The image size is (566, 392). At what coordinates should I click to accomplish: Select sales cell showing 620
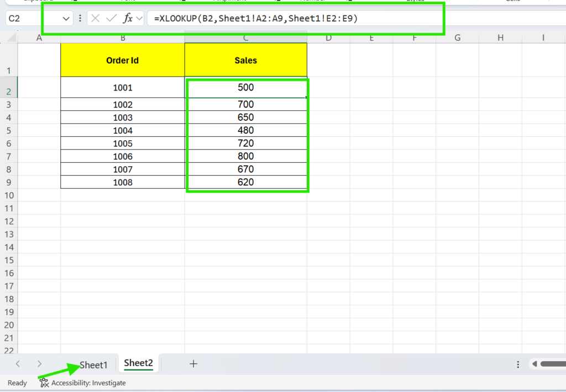click(246, 182)
